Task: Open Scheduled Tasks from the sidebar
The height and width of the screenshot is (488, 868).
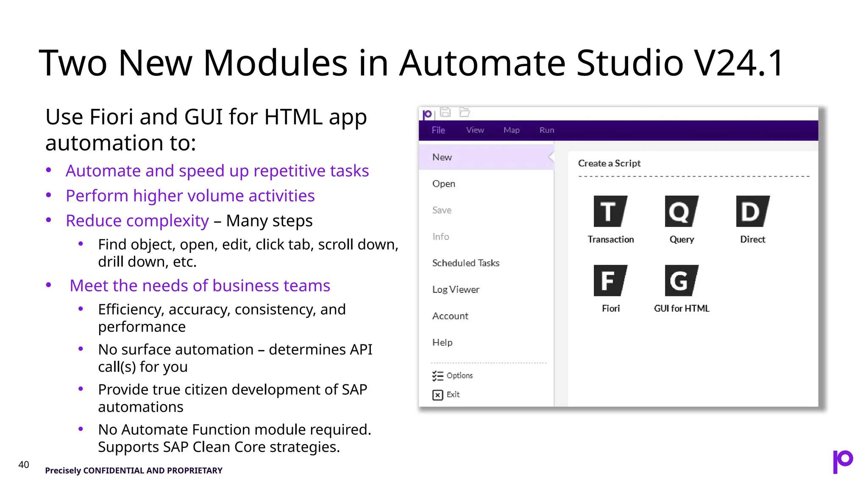Action: 465,263
